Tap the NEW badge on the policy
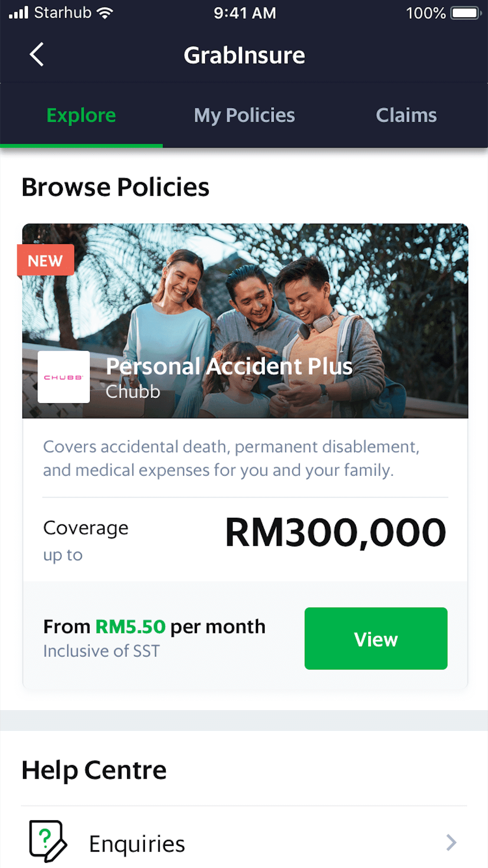 pos(46,260)
